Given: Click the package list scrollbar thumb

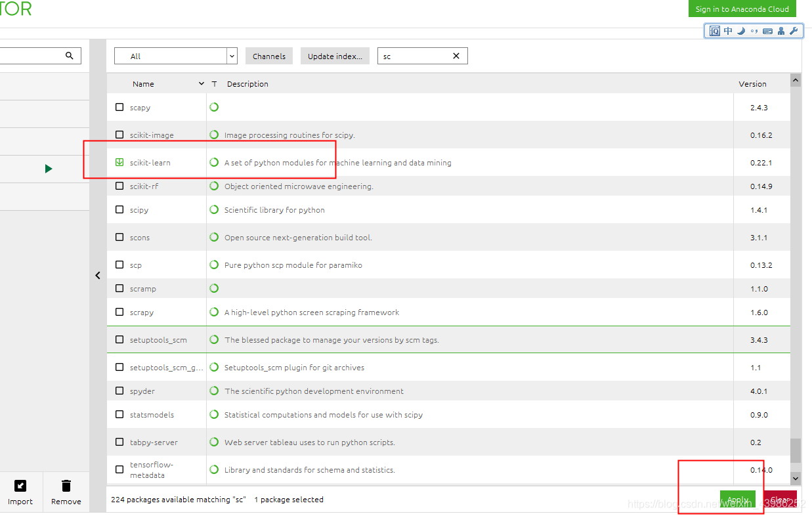Looking at the screenshot, I should click(796, 451).
